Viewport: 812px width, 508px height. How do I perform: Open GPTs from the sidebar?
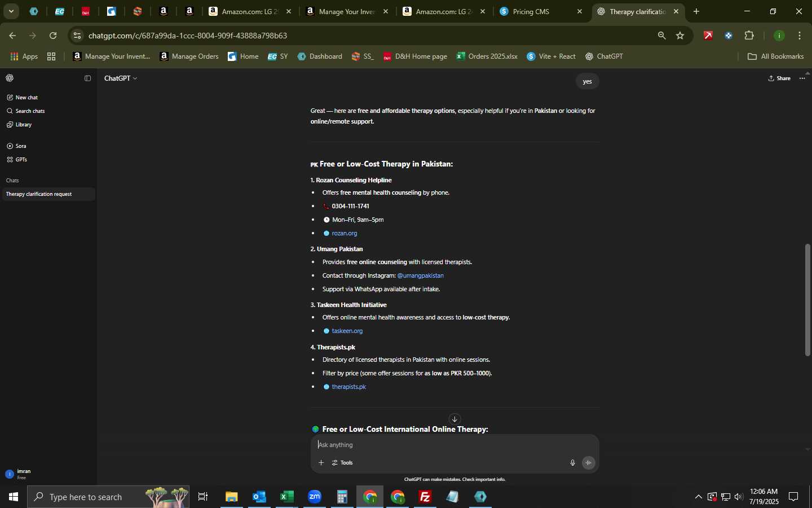[x=17, y=160]
